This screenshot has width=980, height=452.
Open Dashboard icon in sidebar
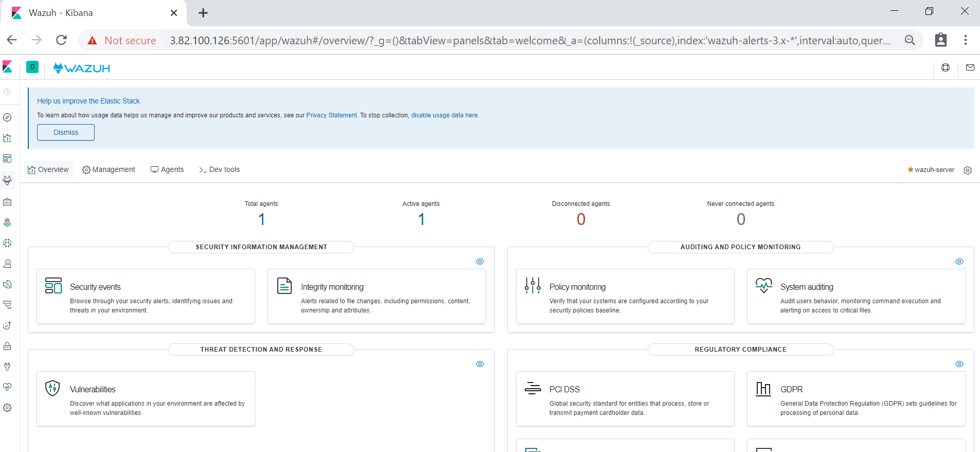coord(7,159)
